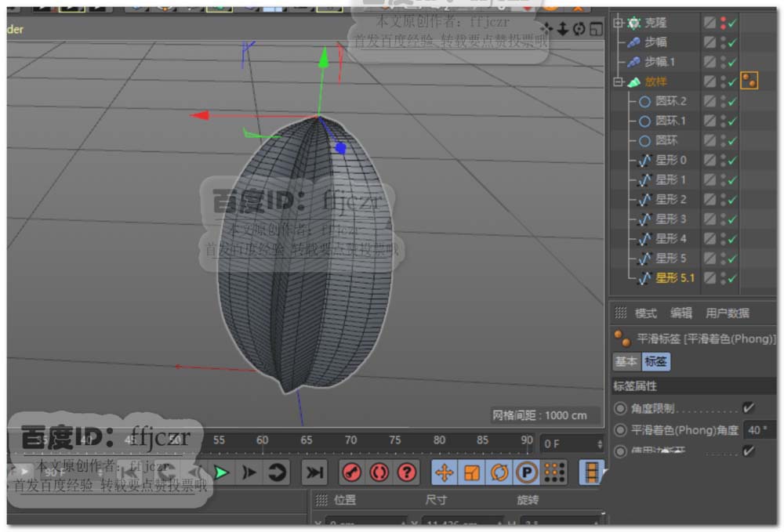Screen dimensions: 784x532
Task: Click the Phong tag icon in attribute header
Action: pos(622,338)
